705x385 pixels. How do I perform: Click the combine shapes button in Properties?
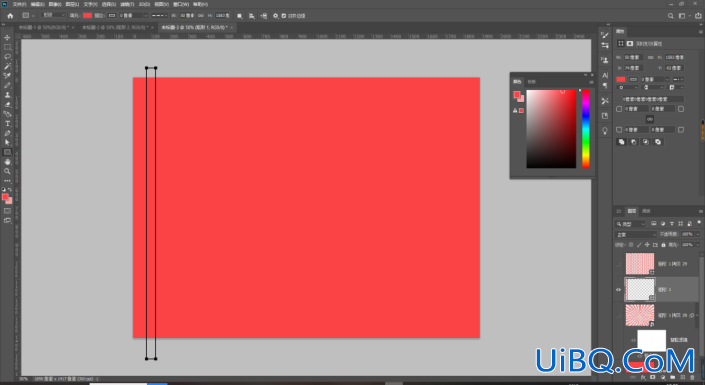(x=622, y=142)
